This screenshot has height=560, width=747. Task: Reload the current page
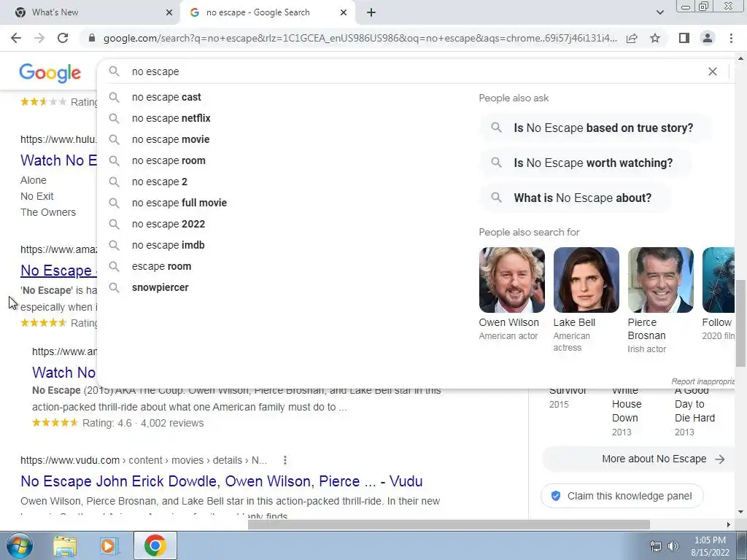[x=63, y=38]
